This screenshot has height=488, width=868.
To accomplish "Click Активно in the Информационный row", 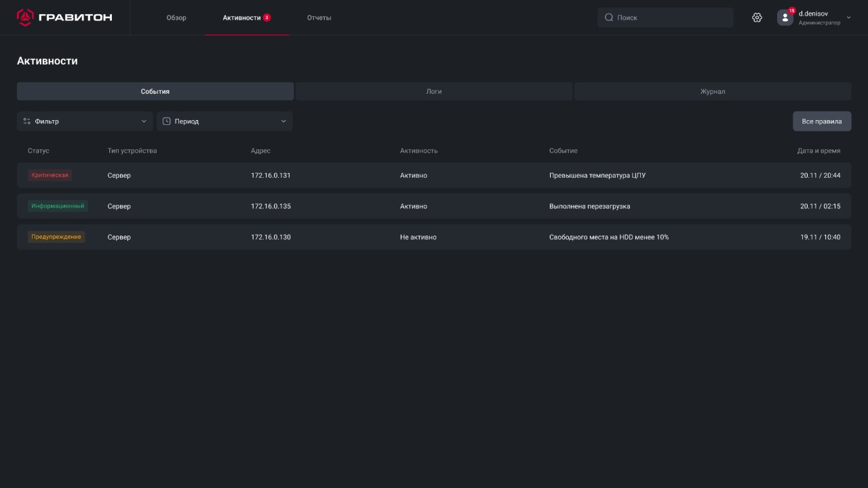I will (414, 206).
